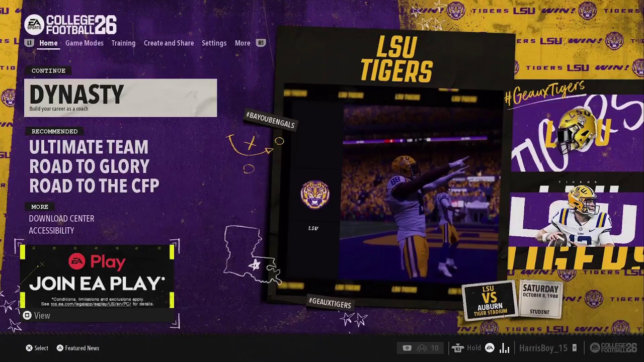Click the LSU Tigers title text
This screenshot has height=362, width=644.
click(397, 59)
